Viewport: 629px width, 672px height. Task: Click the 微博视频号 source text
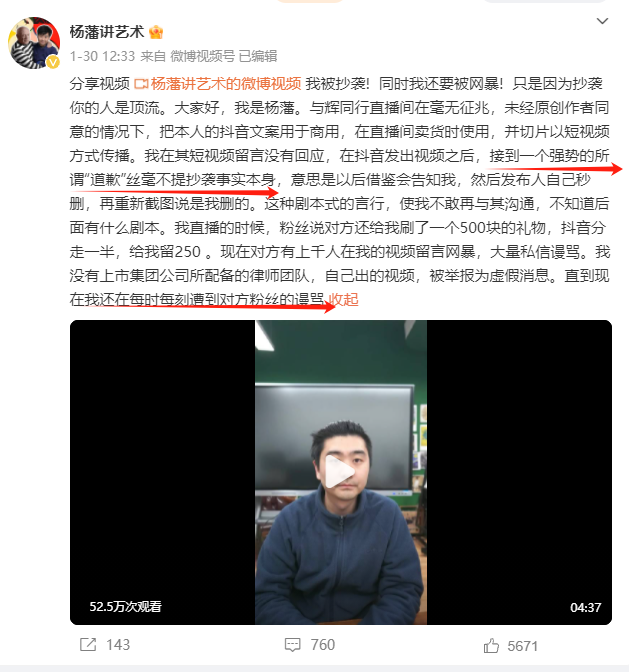(203, 56)
